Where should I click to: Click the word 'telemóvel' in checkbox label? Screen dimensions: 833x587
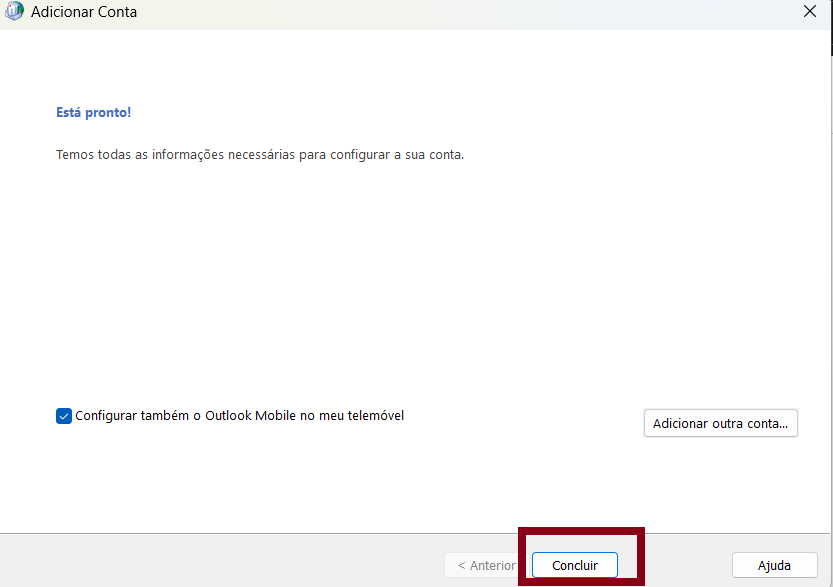[x=374, y=416]
